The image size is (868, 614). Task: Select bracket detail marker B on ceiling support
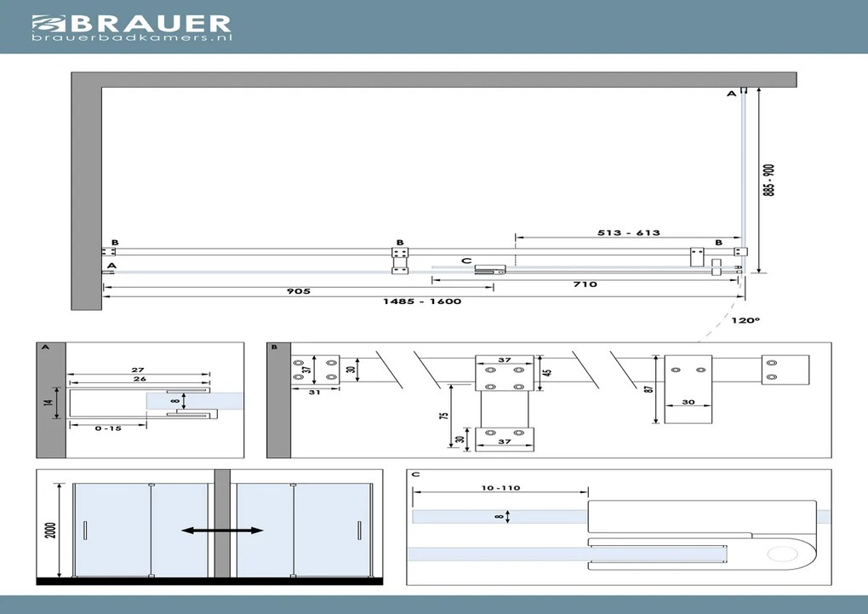[719, 242]
